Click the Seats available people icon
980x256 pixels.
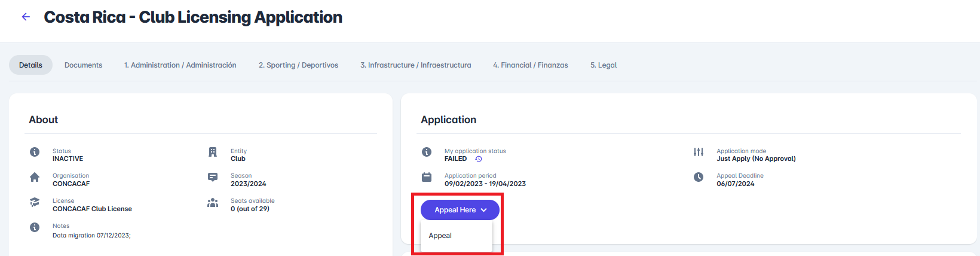213,203
